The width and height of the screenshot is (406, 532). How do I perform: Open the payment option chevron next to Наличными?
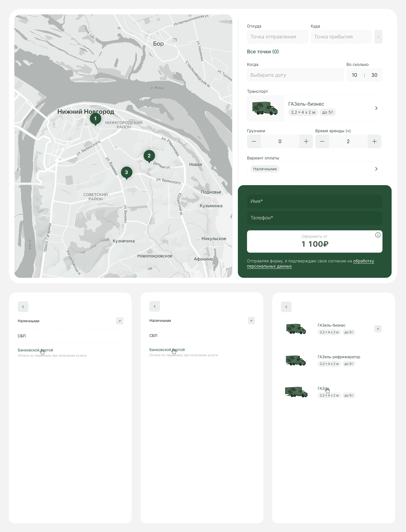(x=376, y=169)
